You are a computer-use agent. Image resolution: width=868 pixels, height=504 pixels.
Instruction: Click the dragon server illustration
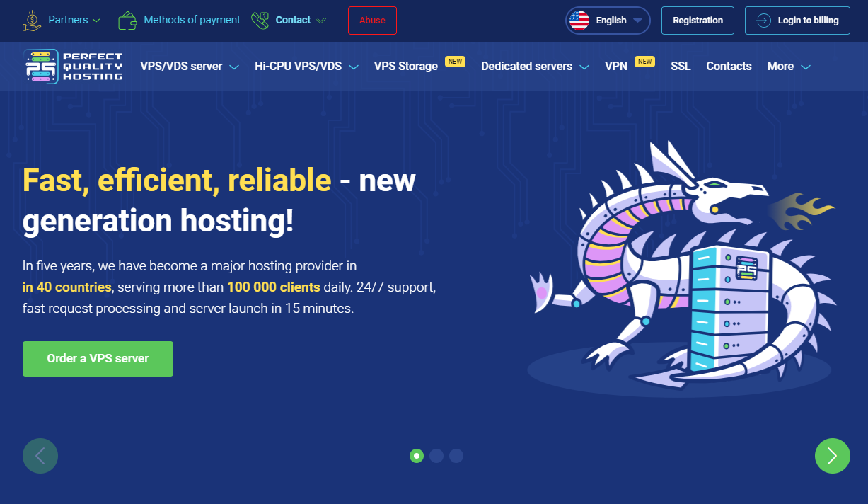679,269
